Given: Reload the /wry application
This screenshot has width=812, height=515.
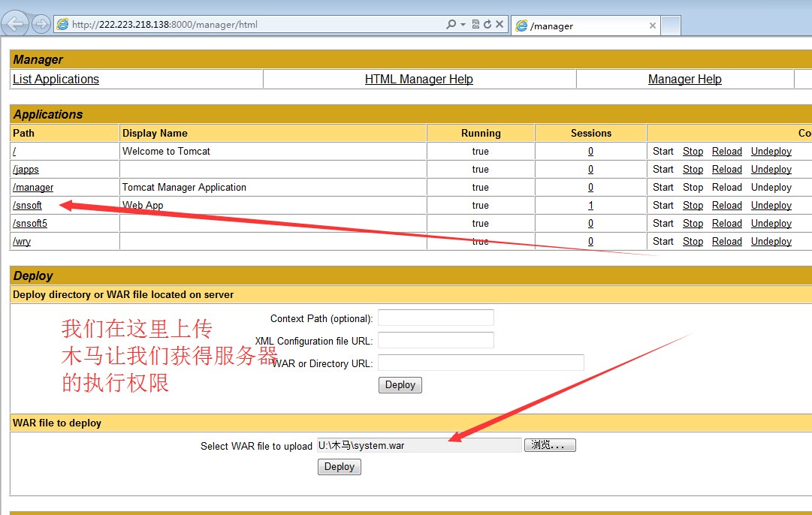Looking at the screenshot, I should click(727, 242).
